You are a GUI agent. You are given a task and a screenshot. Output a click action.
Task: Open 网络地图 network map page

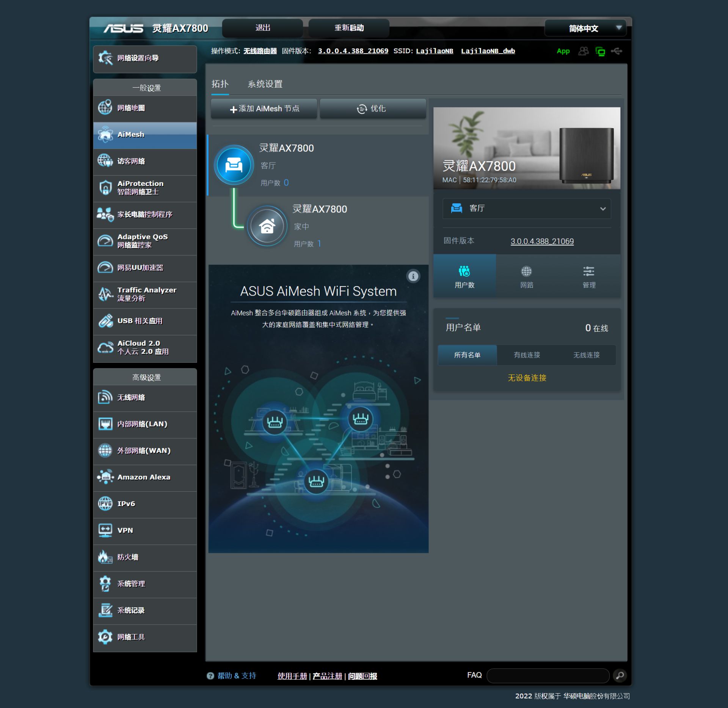145,108
